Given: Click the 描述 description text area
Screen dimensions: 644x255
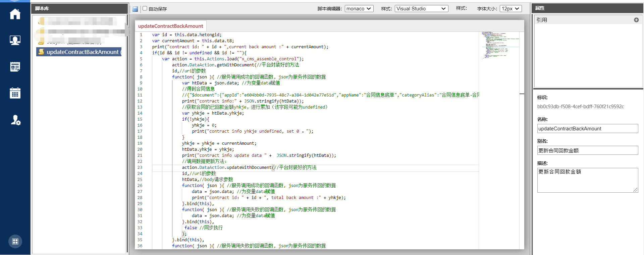Looking at the screenshot, I should click(587, 180).
